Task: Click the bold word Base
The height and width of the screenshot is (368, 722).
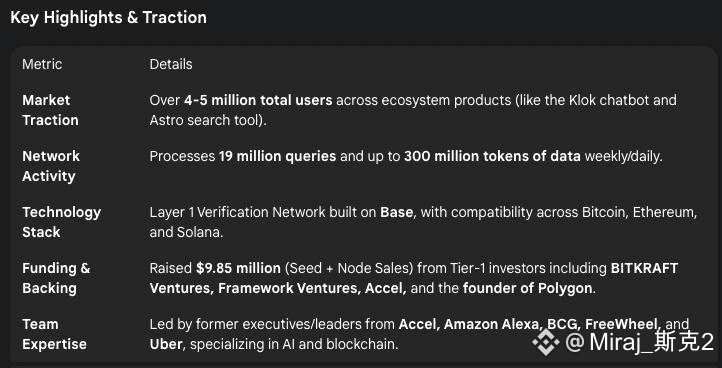Action: 396,212
